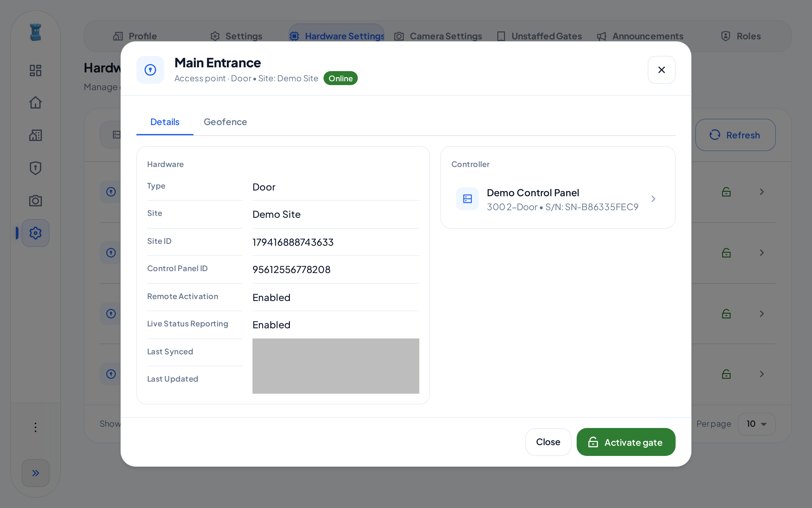Open the shield security icon in sidebar

tap(35, 168)
